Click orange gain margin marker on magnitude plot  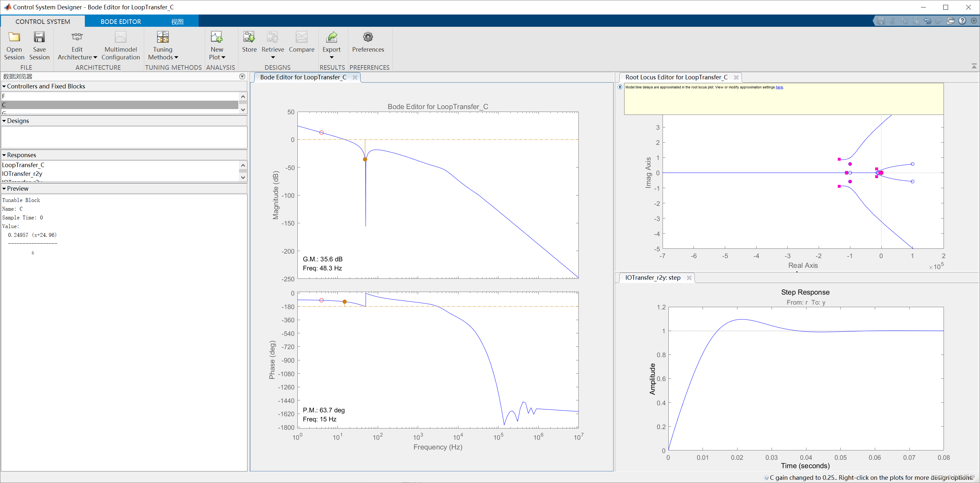pyautogui.click(x=365, y=159)
